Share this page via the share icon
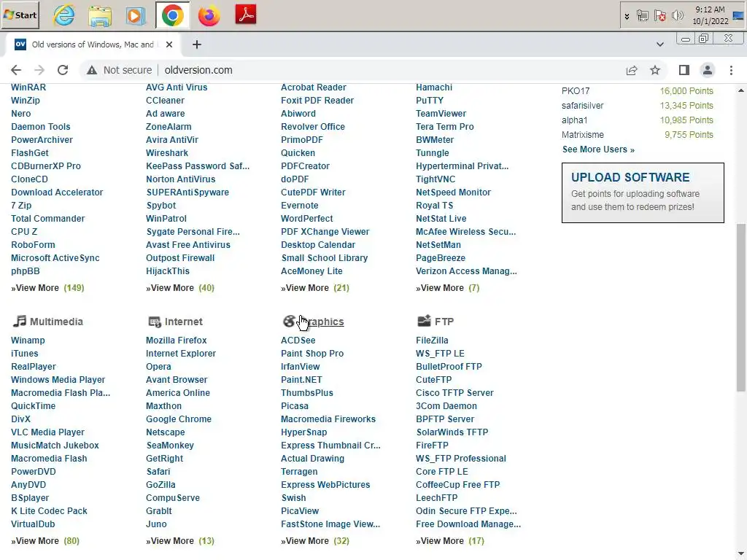 632,71
